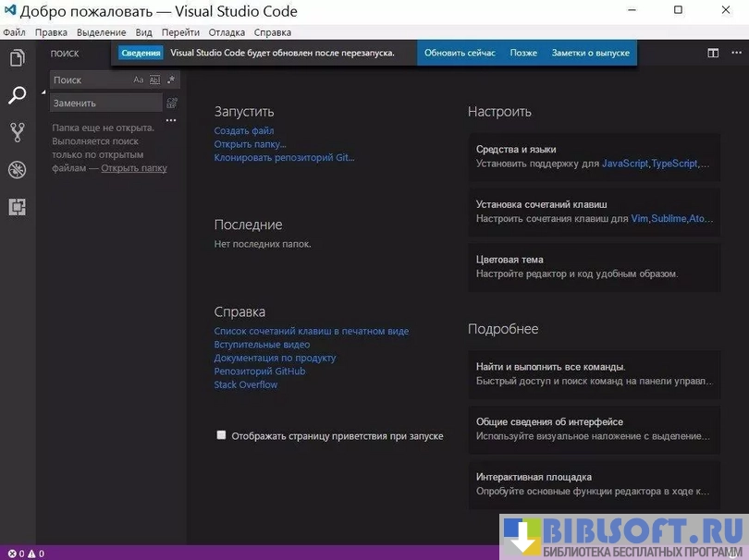Click the Split Editor icon
This screenshot has width=749, height=560.
pos(713,54)
